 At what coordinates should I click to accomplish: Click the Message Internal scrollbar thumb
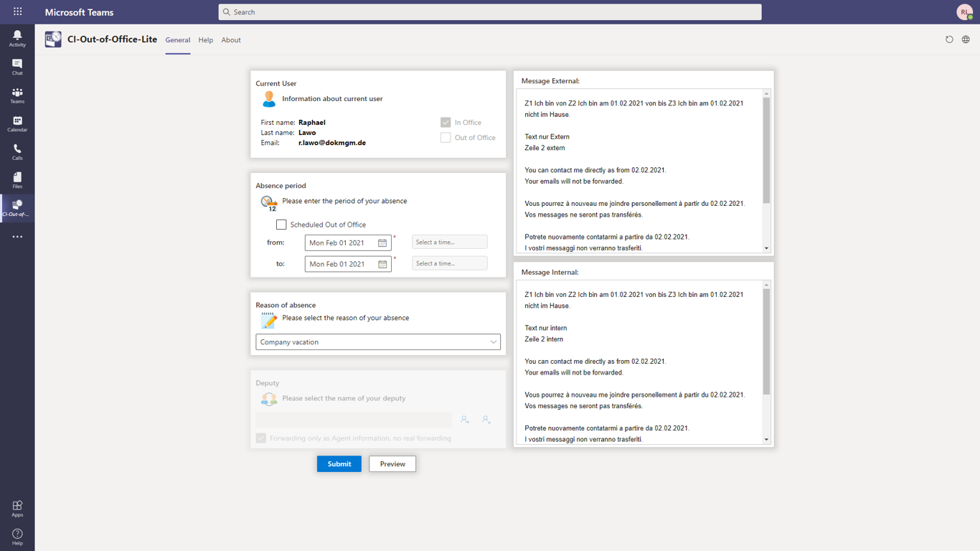(x=766, y=342)
